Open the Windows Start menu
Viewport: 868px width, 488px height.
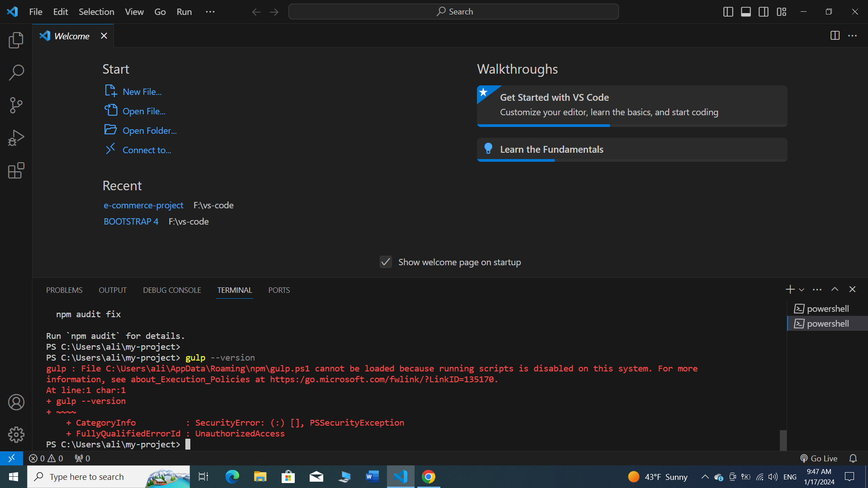pos(14,477)
